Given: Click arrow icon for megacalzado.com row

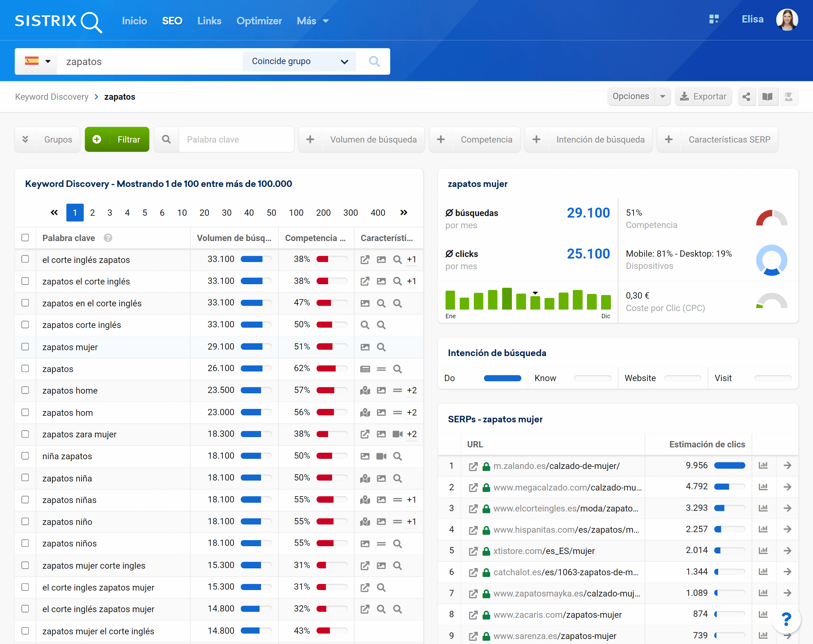Looking at the screenshot, I should [787, 487].
